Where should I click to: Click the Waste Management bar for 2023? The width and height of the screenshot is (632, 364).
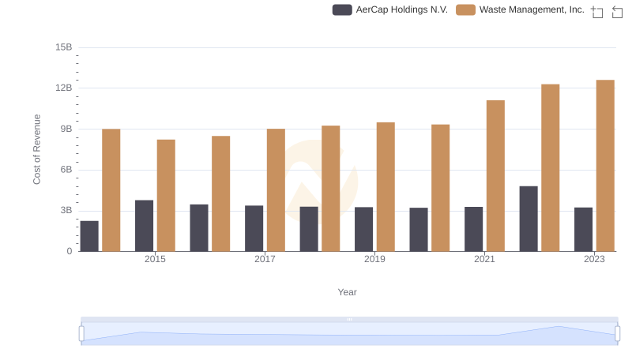605,166
